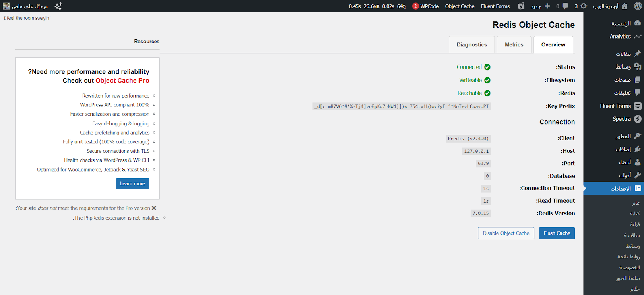Open أعضاء (Users) person icon
644x295 pixels.
pos(638,162)
